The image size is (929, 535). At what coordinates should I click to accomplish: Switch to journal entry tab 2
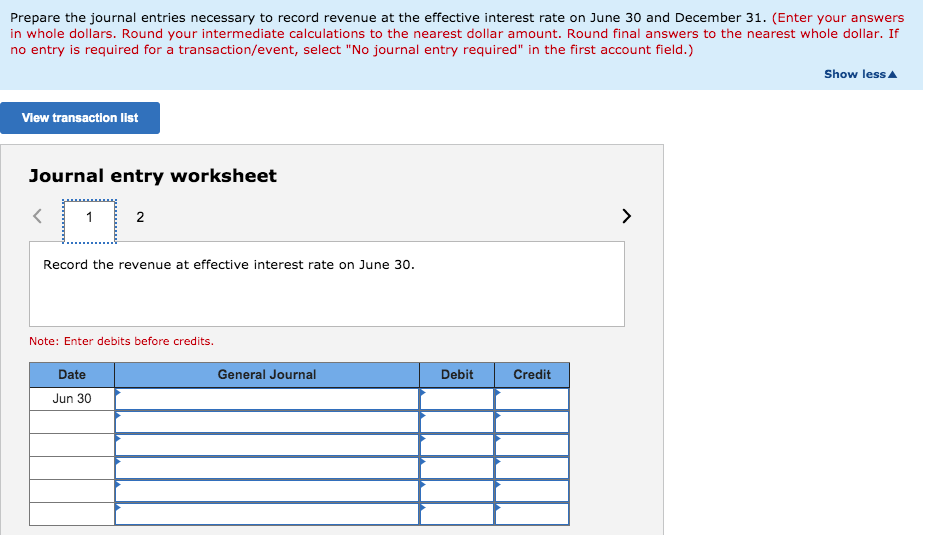140,217
